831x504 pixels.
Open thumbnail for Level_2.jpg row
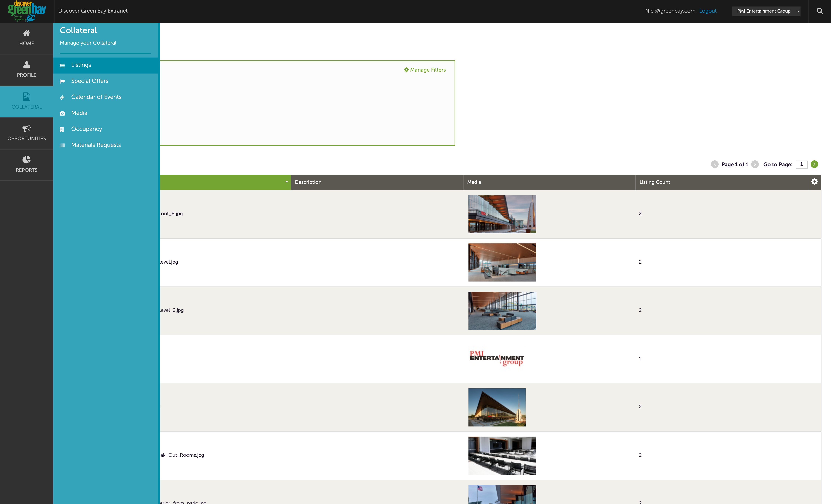pos(502,310)
